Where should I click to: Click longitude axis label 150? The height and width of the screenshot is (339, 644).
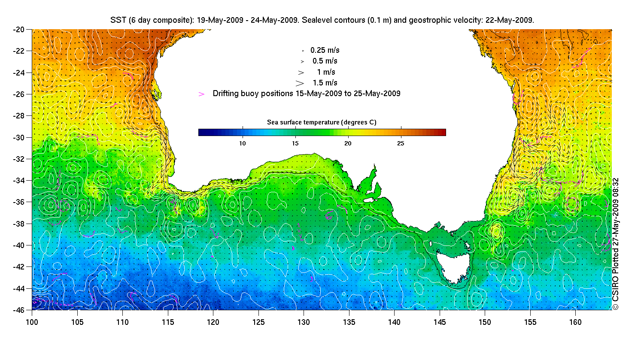(485, 322)
